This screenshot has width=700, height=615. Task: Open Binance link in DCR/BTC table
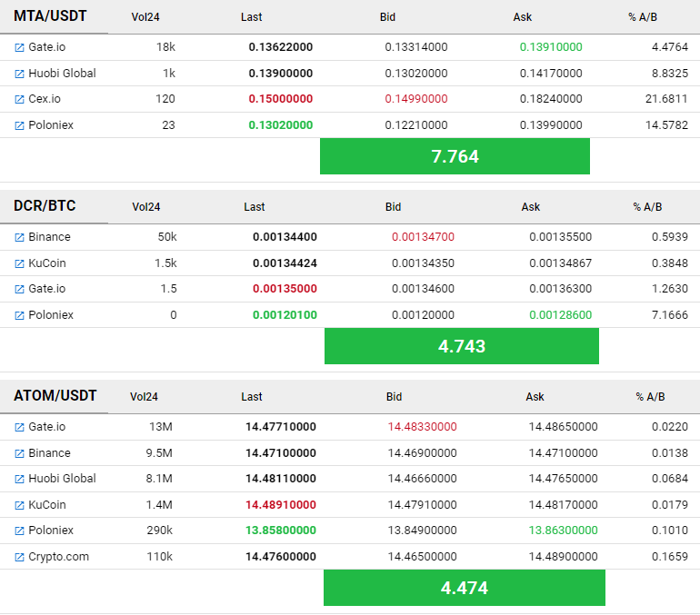(50, 237)
